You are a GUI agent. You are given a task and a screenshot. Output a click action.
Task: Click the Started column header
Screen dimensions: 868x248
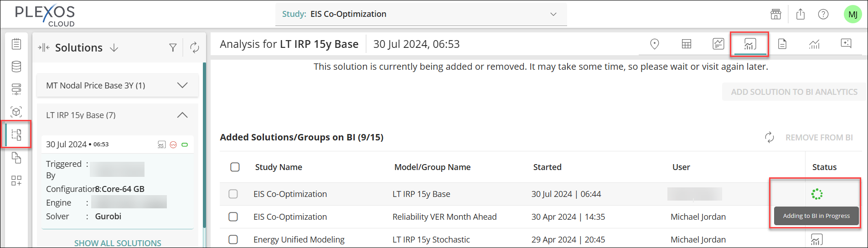pyautogui.click(x=547, y=167)
